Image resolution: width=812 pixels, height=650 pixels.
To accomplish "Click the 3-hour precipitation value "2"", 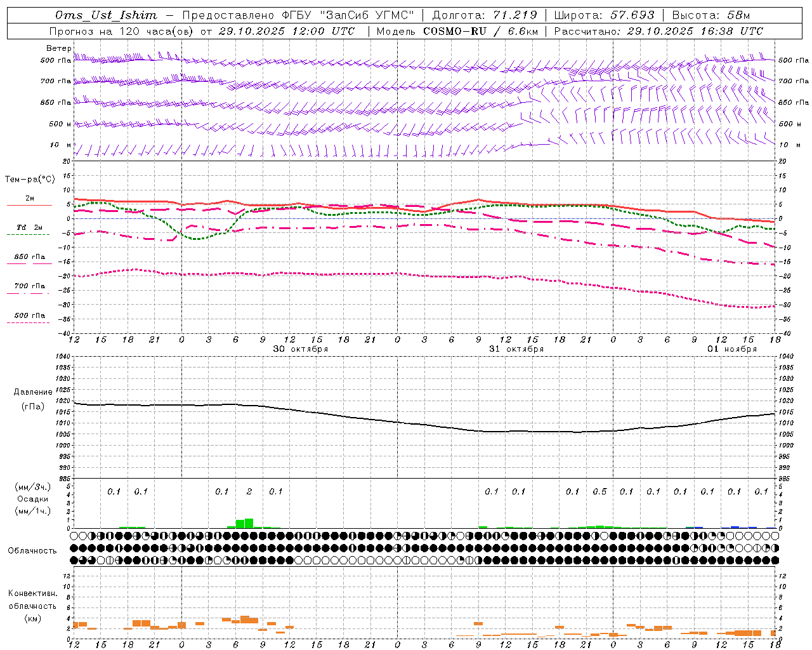I will 249,491.
